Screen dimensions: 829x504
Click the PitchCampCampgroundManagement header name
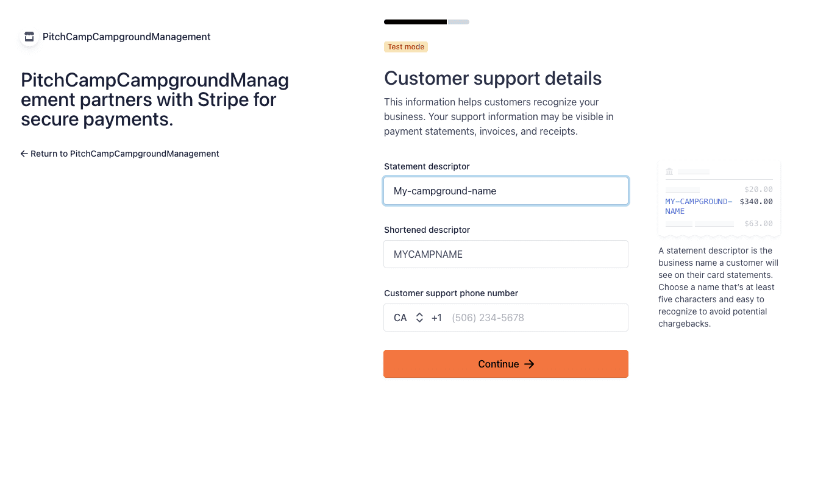(x=127, y=37)
